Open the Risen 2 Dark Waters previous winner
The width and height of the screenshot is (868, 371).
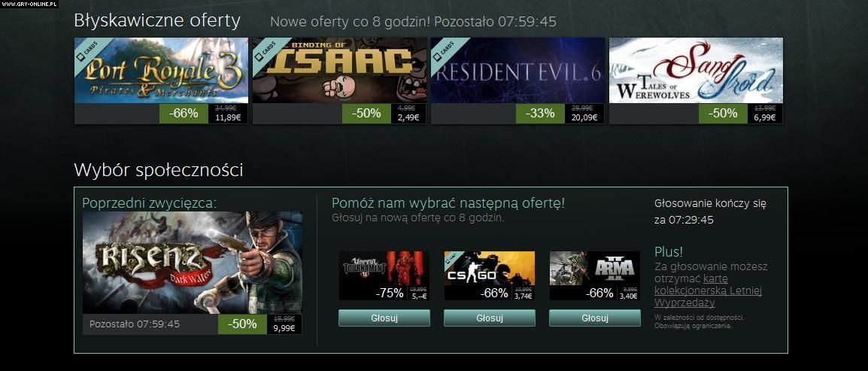tap(192, 263)
